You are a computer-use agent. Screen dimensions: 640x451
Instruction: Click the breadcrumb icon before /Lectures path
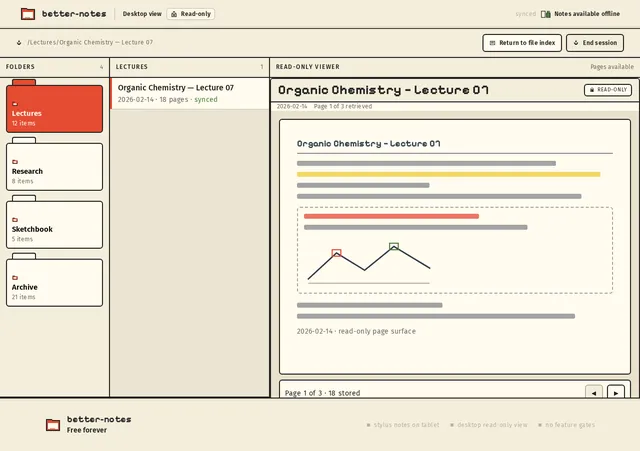pos(19,42)
